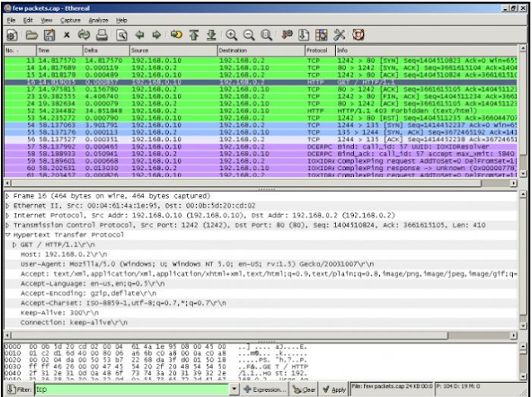Reset zoom to normal size
Viewport: 532px width, 397px height.
pos(266,35)
